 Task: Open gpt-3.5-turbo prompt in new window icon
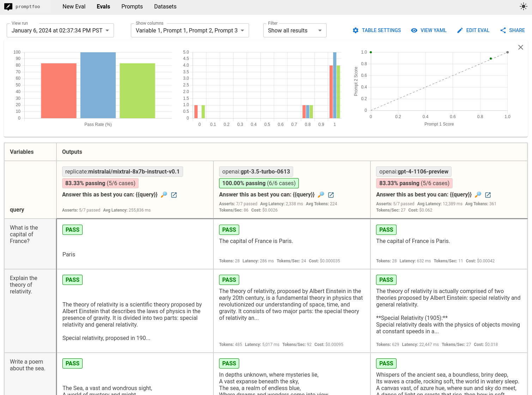point(331,195)
